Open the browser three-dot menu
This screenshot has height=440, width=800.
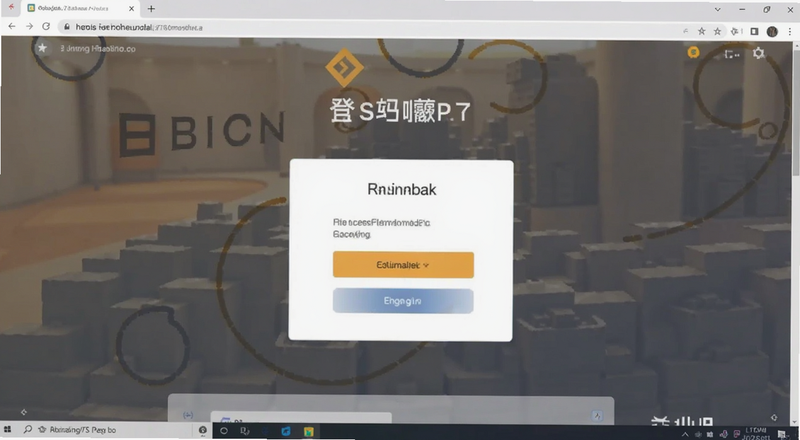pyautogui.click(x=790, y=32)
